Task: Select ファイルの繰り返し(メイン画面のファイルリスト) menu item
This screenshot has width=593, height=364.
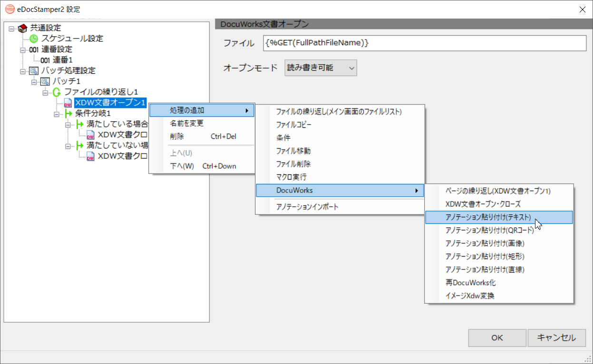Action: [340, 112]
